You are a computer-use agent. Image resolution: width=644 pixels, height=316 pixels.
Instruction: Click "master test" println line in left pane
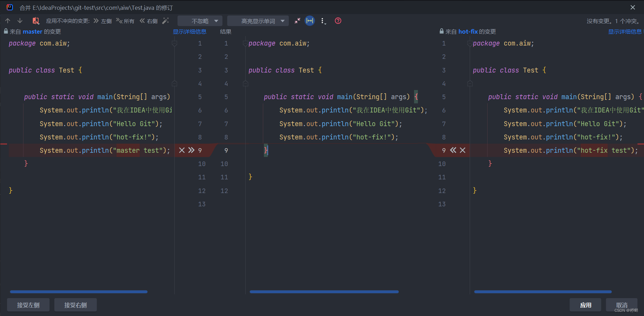click(x=105, y=150)
